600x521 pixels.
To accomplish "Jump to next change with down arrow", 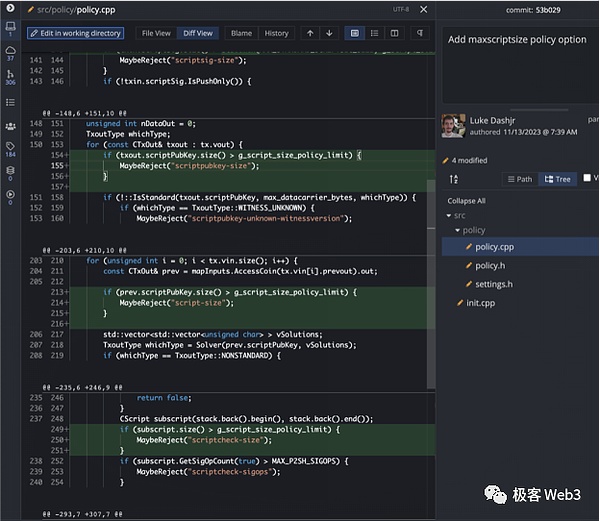I will tap(329, 33).
